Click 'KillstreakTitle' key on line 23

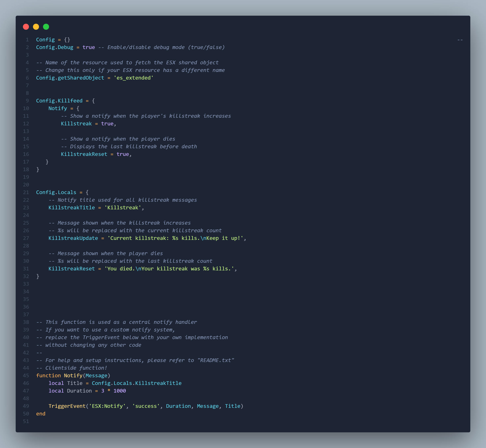tap(72, 208)
